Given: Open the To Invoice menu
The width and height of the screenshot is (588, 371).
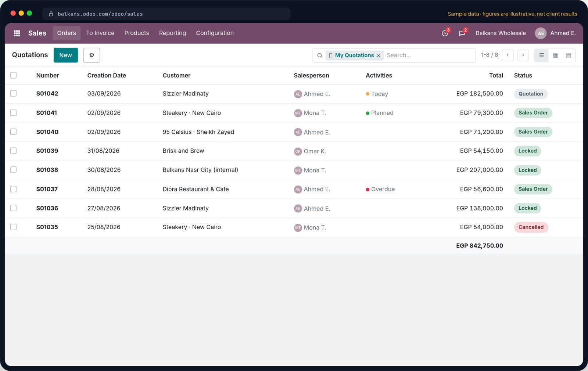Looking at the screenshot, I should click(x=100, y=33).
